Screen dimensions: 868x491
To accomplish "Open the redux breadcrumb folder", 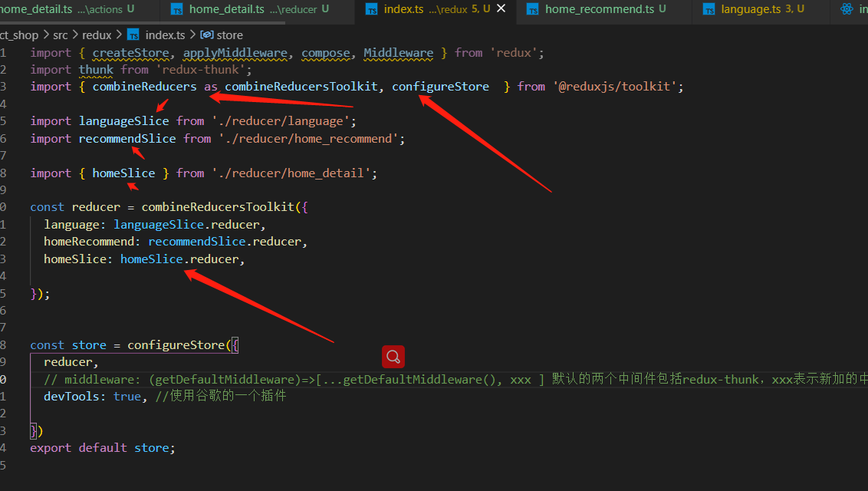I will (x=97, y=35).
